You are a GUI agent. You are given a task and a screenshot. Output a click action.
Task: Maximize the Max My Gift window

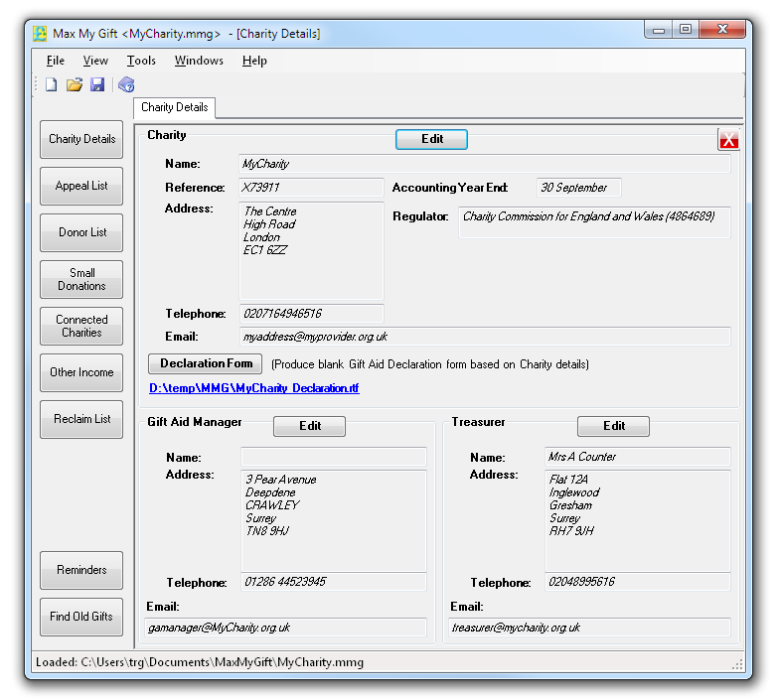coord(686,30)
